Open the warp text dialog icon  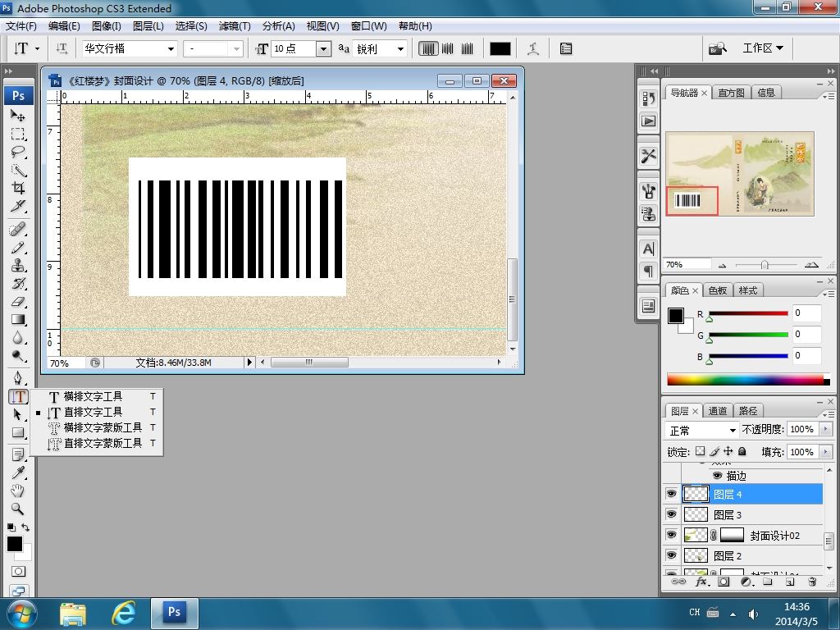point(533,48)
